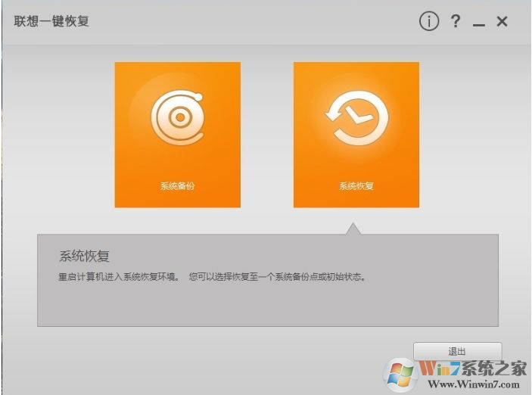Click the 系统备份 label text

tap(177, 185)
